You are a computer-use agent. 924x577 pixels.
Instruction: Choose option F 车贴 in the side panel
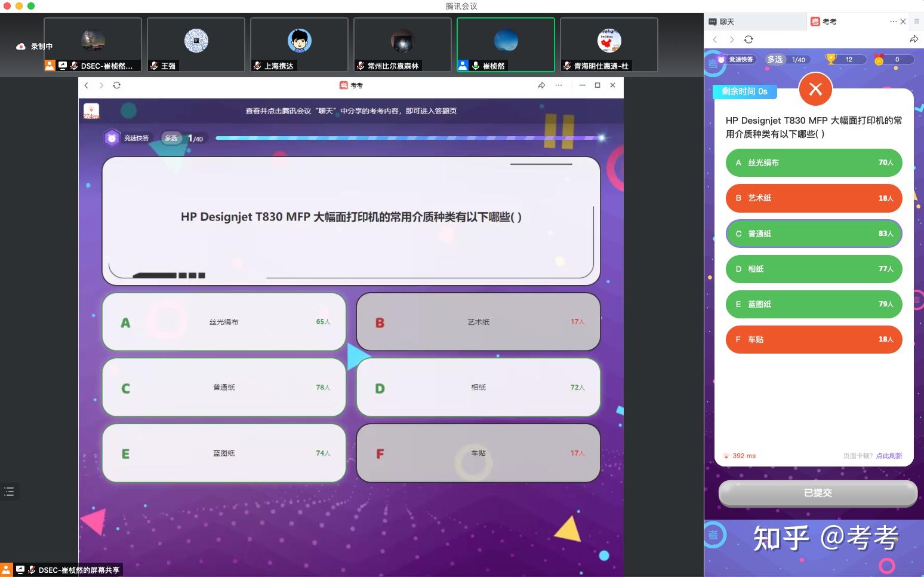(814, 339)
